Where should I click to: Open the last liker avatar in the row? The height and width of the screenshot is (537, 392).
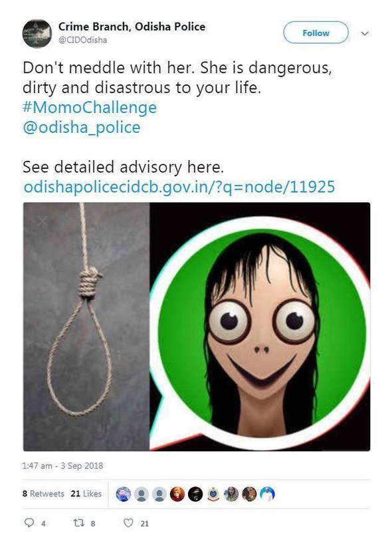pos(267,494)
